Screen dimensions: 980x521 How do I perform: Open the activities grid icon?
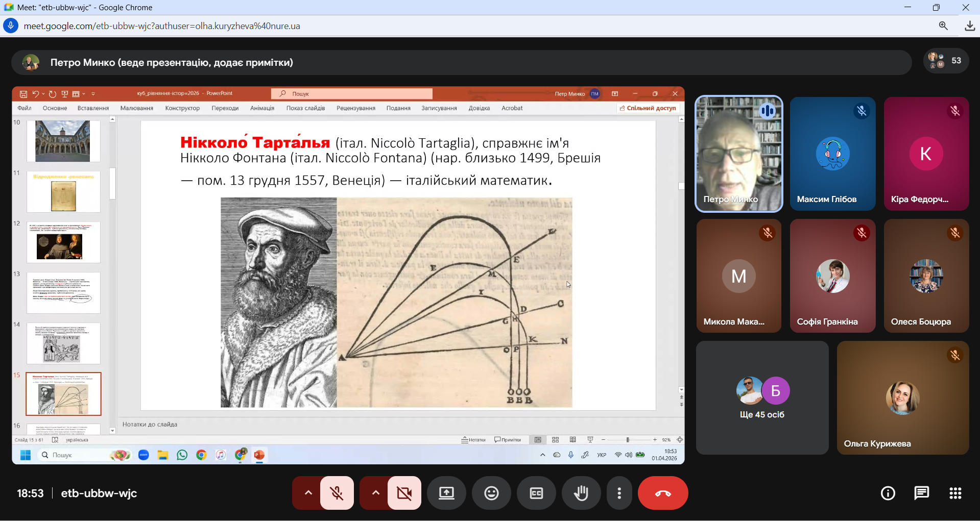click(x=955, y=493)
